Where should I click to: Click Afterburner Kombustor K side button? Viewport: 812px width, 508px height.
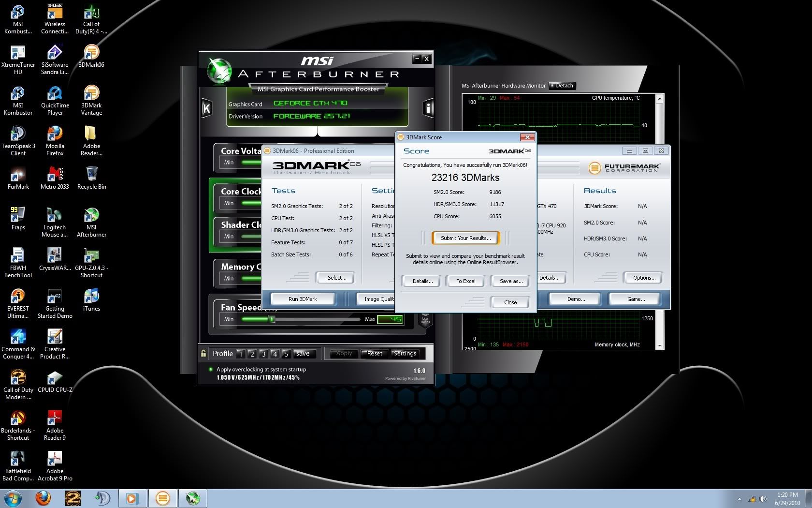[206, 108]
